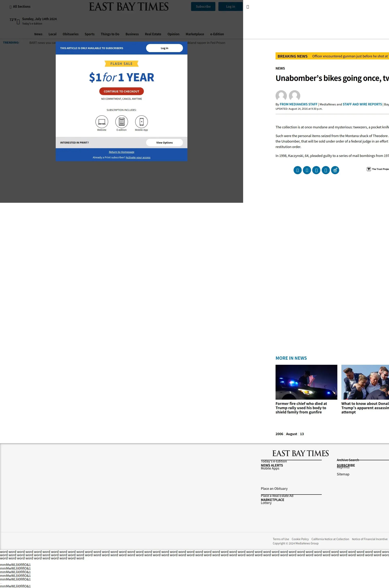Click Sitemap footer link
Image resolution: width=389 pixels, height=588 pixels.
[x=343, y=474]
